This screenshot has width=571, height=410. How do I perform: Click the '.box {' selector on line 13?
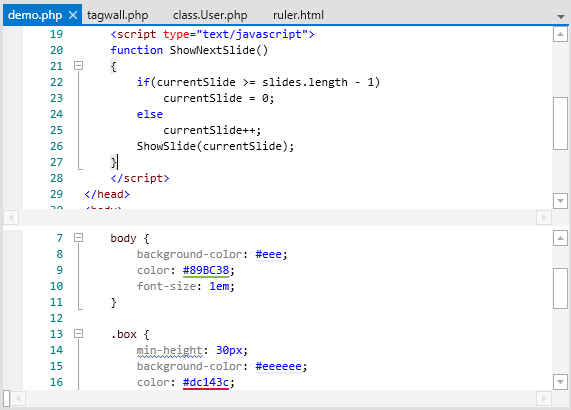(x=130, y=334)
